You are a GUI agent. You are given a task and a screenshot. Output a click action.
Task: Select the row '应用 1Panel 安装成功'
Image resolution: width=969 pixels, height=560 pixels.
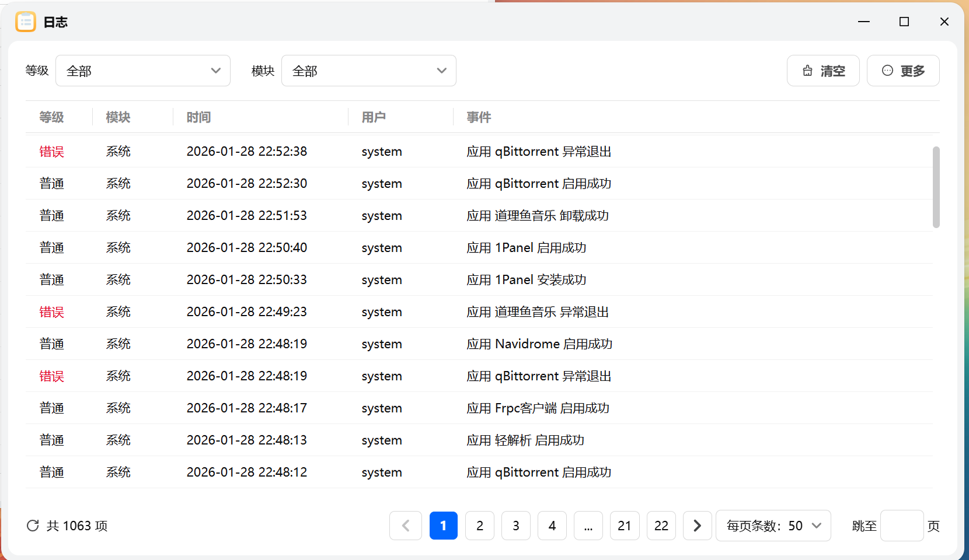[479, 279]
